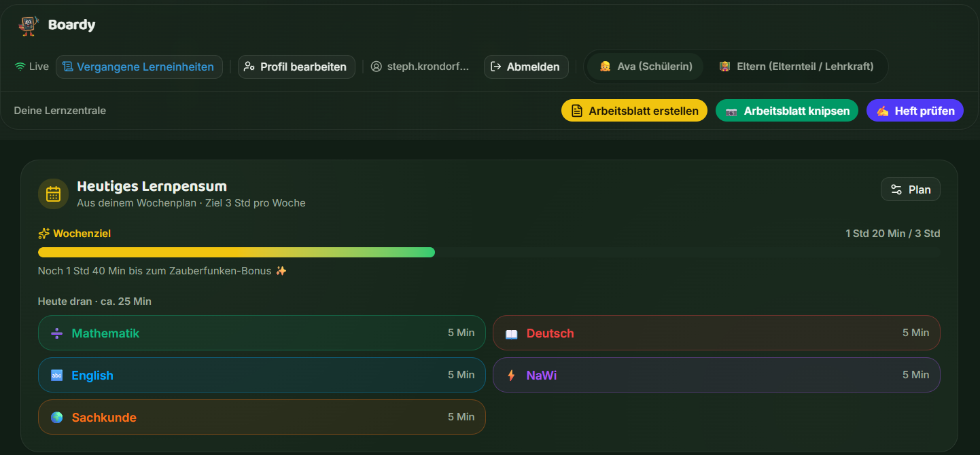980x455 pixels.
Task: Click the sparkle icon beside Wochenziel
Action: [x=44, y=234]
